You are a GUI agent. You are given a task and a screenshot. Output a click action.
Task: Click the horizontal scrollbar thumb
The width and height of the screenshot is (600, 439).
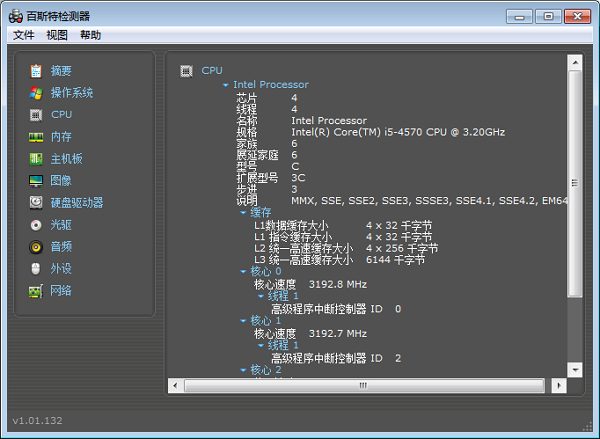(x=364, y=385)
